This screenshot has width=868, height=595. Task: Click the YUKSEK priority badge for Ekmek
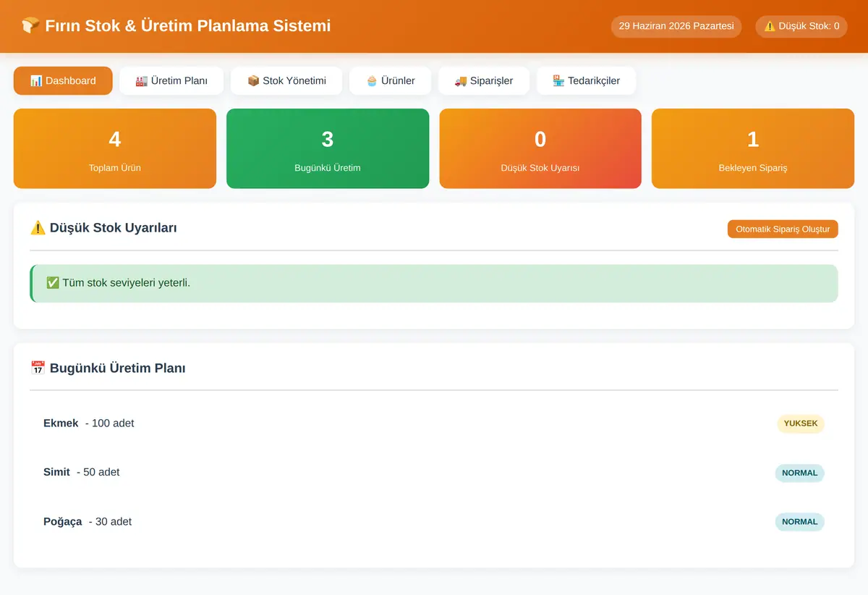pyautogui.click(x=801, y=424)
